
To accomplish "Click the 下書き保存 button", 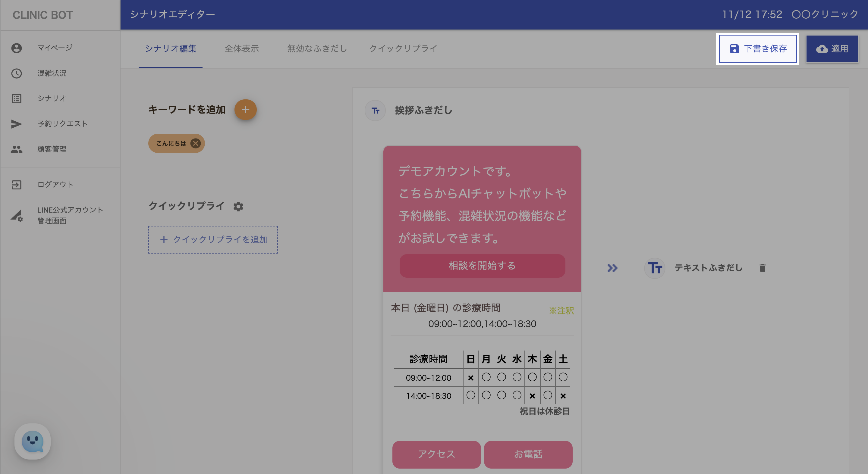I will click(x=757, y=49).
